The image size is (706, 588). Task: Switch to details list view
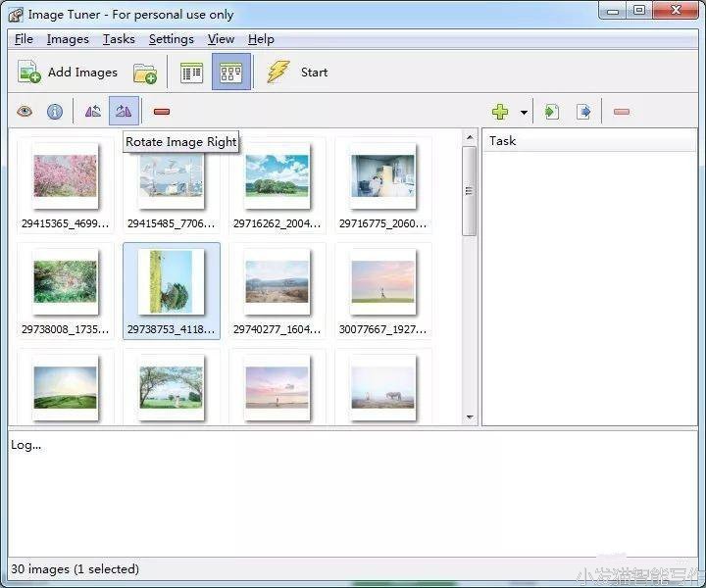191,73
